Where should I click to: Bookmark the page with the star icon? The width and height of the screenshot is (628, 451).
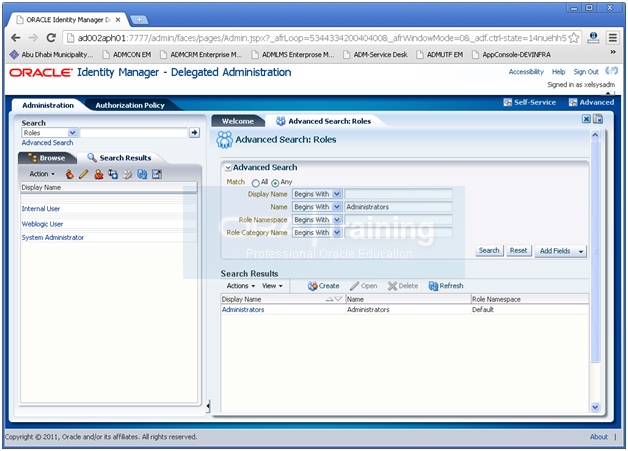click(x=574, y=38)
